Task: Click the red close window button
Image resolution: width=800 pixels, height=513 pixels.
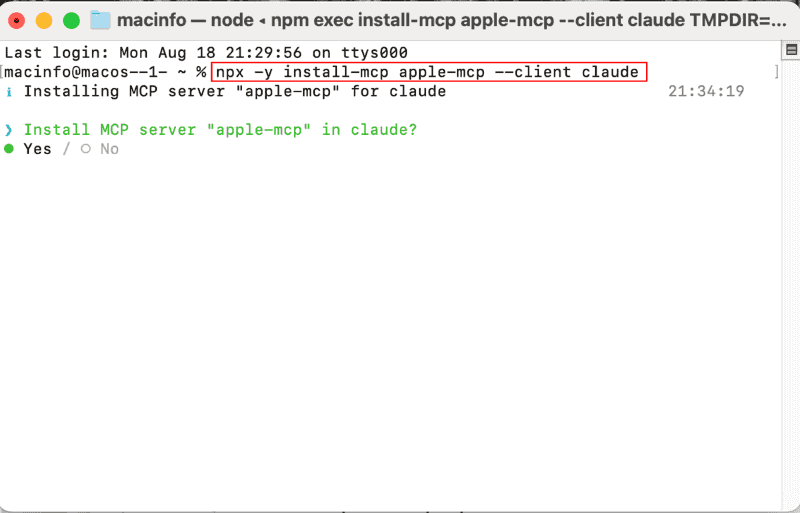Action: click(x=17, y=20)
